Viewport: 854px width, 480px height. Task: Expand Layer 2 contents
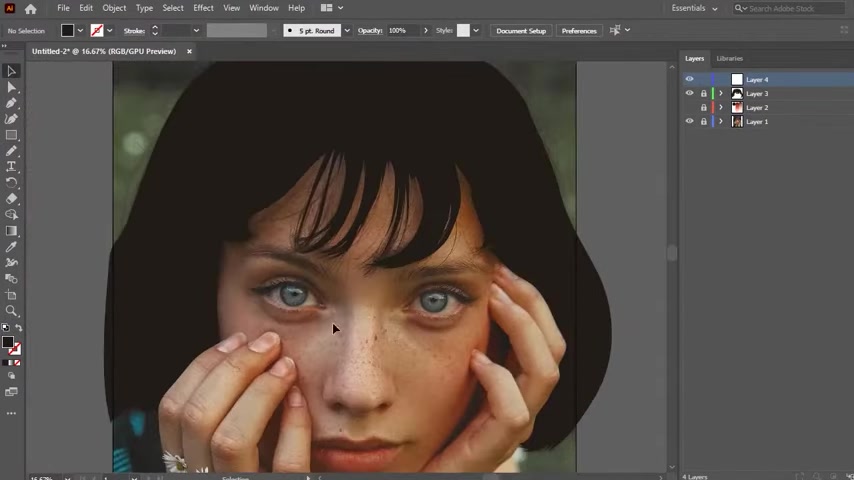(721, 108)
